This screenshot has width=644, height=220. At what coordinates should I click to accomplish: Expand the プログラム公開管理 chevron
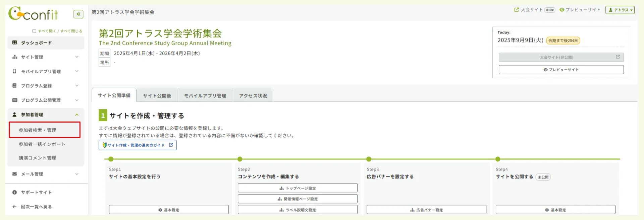pos(77,100)
